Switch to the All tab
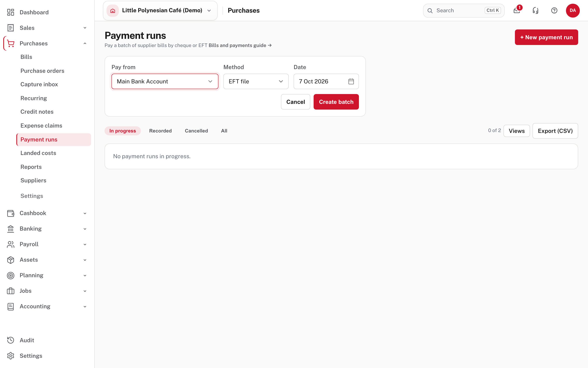 (224, 131)
